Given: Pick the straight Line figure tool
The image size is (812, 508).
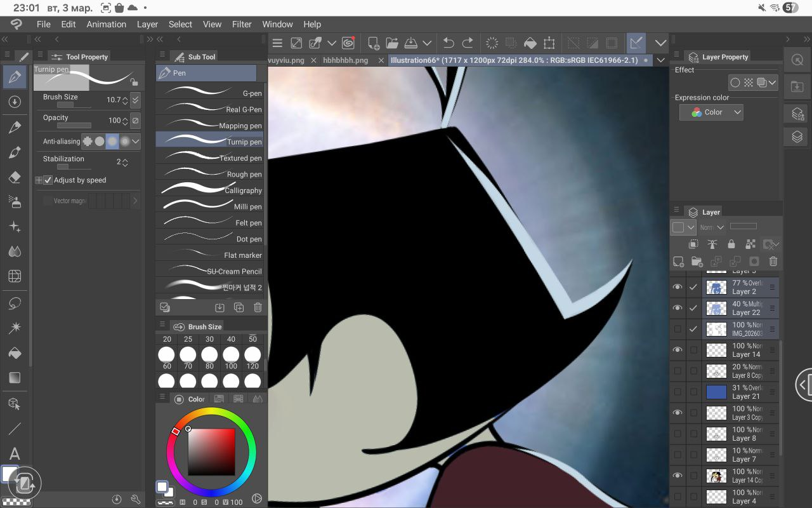Looking at the screenshot, I should (x=15, y=429).
